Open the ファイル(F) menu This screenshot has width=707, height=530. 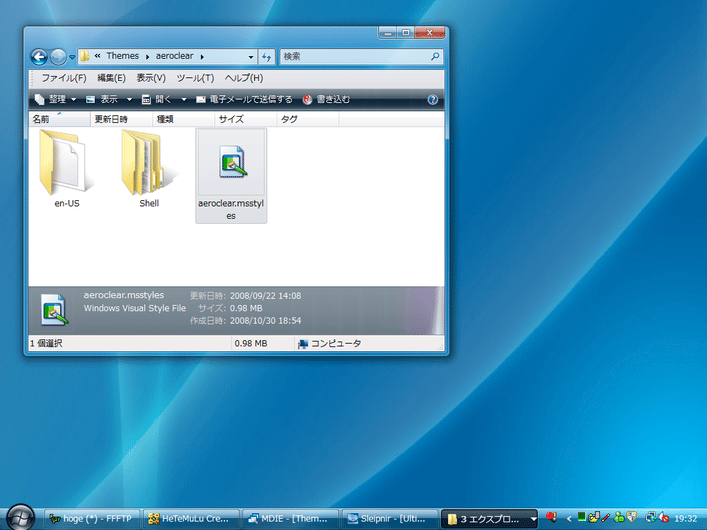pos(64,78)
